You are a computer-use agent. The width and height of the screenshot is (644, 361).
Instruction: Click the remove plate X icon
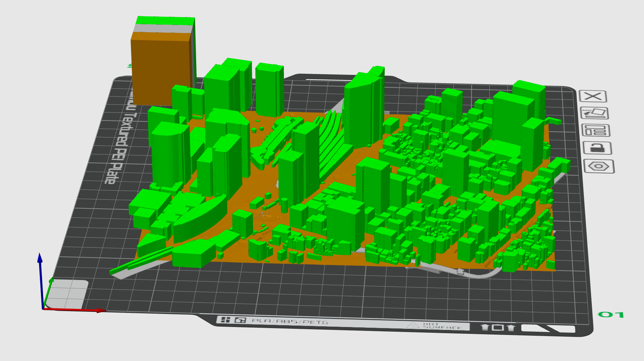click(593, 96)
